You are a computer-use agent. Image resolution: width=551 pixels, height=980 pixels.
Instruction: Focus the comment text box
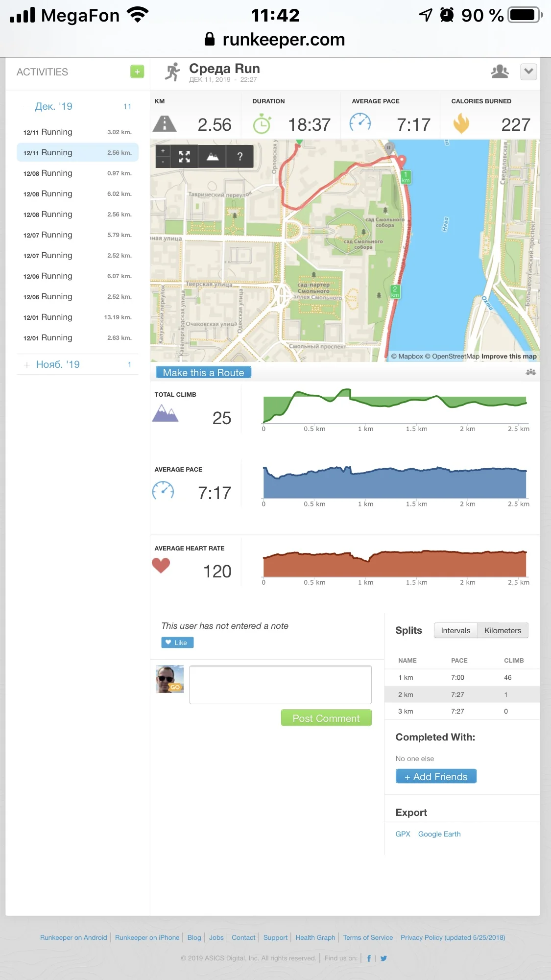[x=281, y=685]
